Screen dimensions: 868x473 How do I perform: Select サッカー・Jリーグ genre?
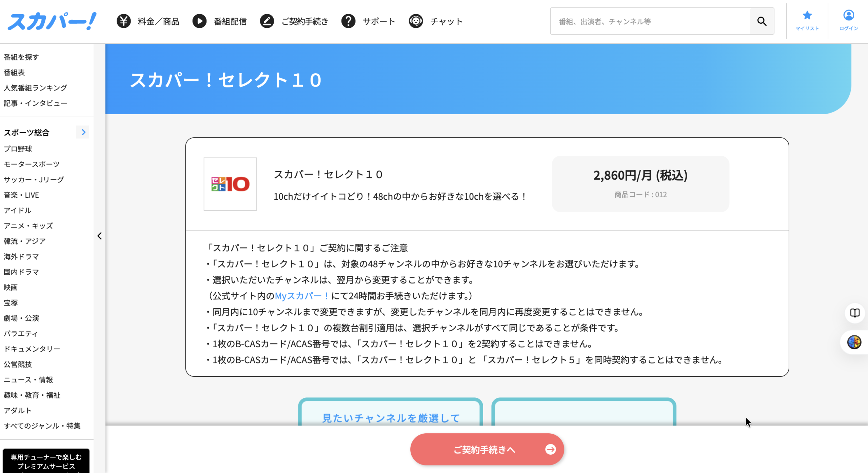(x=34, y=179)
